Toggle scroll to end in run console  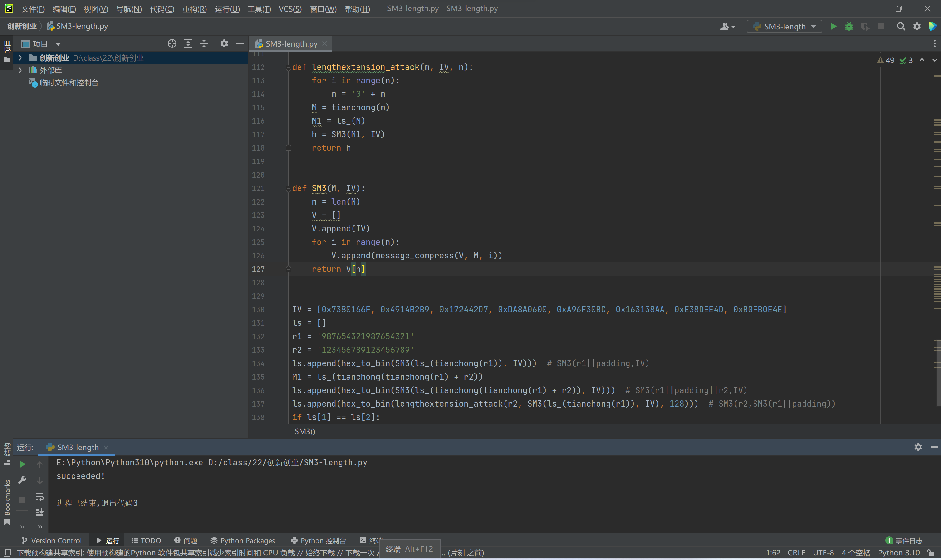(40, 512)
